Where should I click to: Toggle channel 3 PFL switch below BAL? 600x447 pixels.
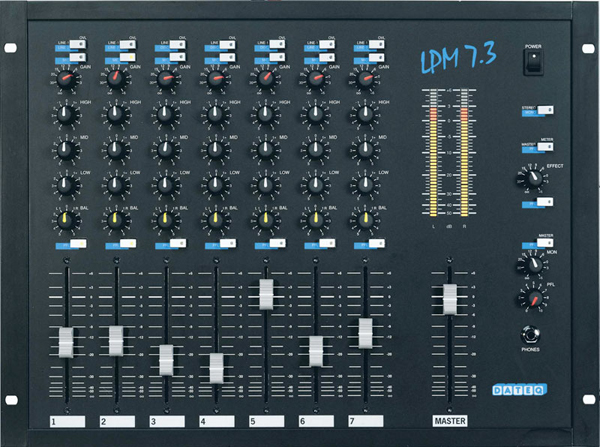coord(178,243)
